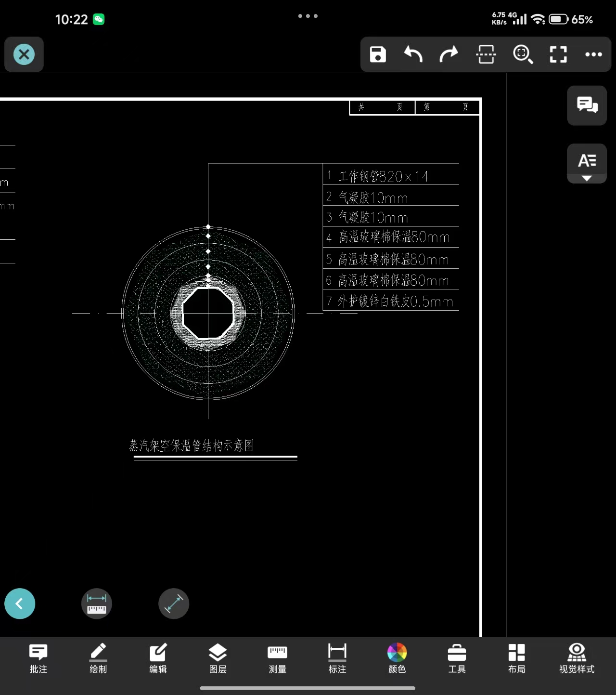This screenshot has height=695, width=616.
Task: Open the 编辑 edit menu
Action: pyautogui.click(x=158, y=658)
